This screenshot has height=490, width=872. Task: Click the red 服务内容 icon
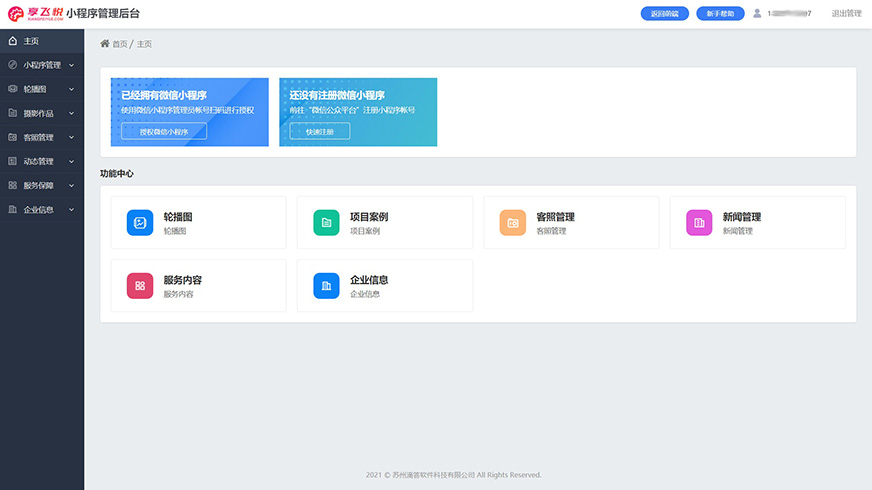point(140,286)
